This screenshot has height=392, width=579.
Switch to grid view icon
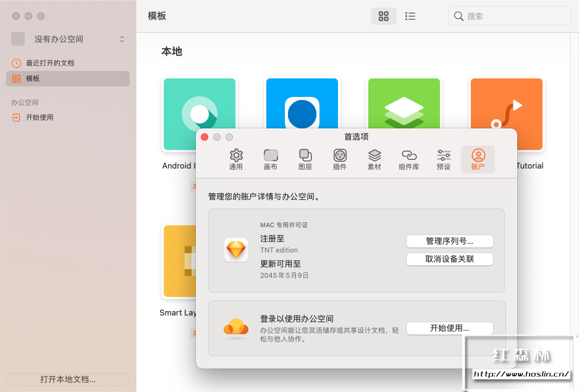[384, 16]
